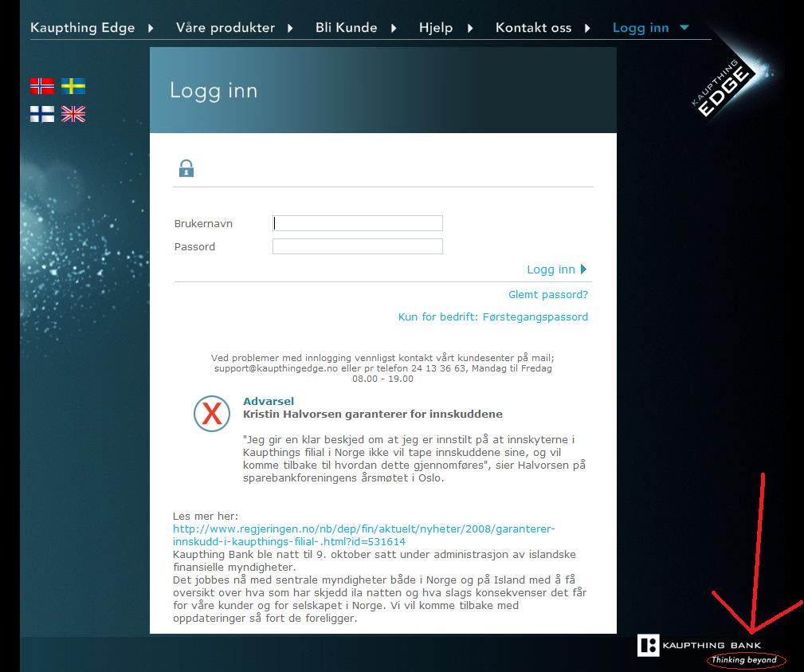Screen dimensions: 804x672
Task: Open the Våre produkter menu
Action: [225, 28]
